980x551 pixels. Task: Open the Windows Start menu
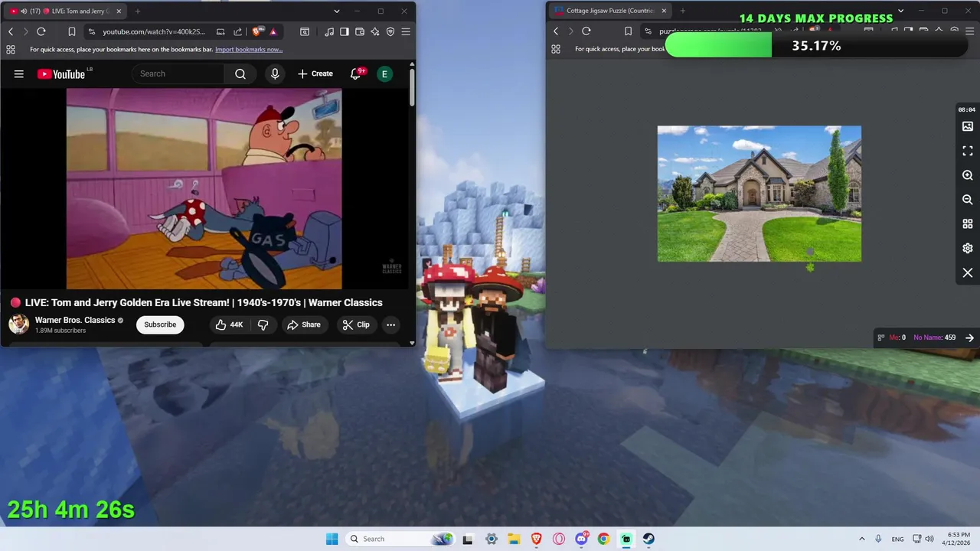click(x=332, y=539)
